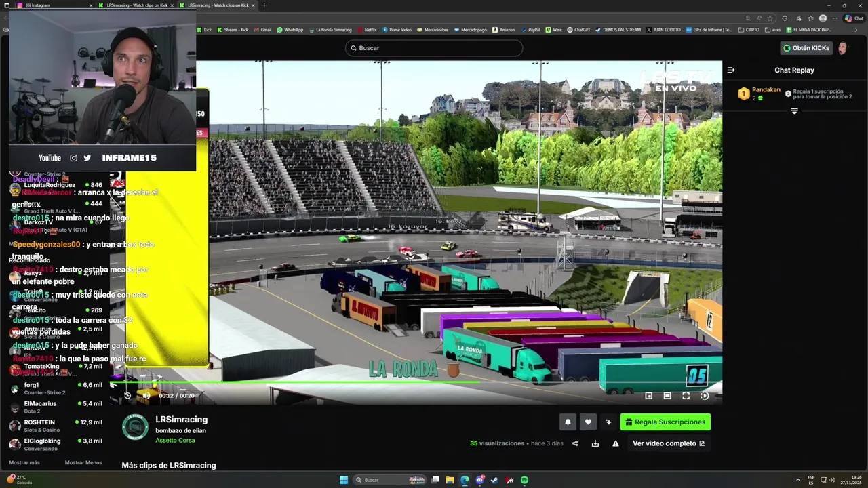Toggle picture-in-picture mode in video player

click(x=649, y=396)
